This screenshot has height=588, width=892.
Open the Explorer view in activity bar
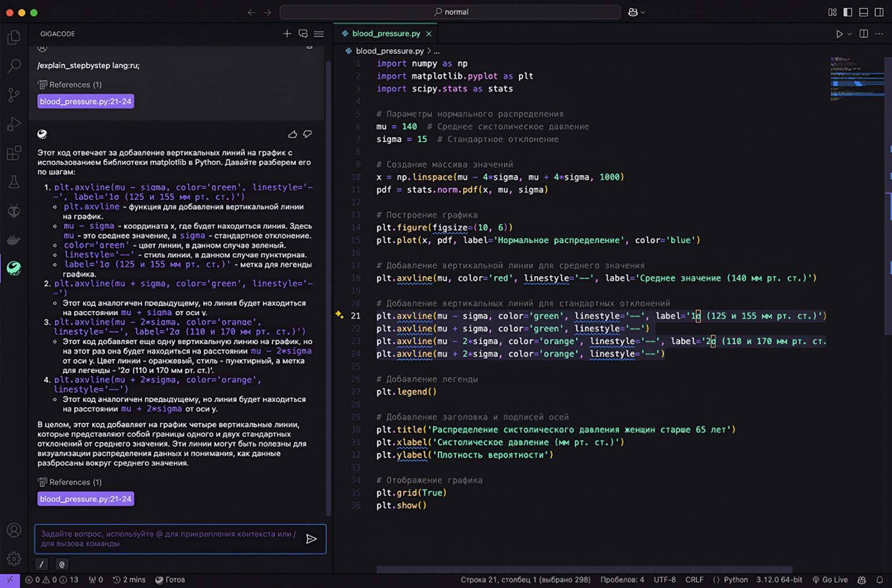(13, 38)
